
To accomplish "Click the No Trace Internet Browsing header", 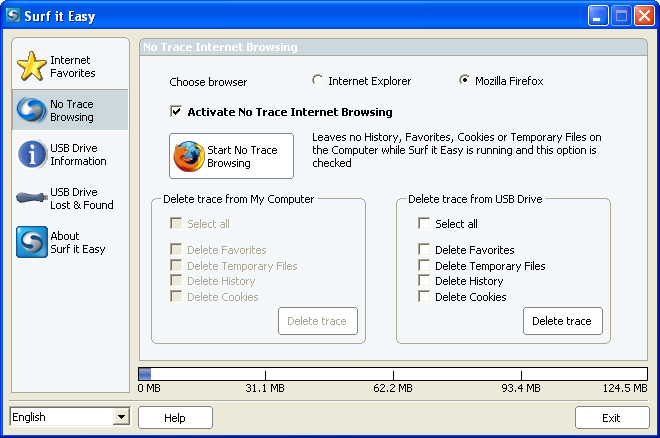I will tap(220, 47).
